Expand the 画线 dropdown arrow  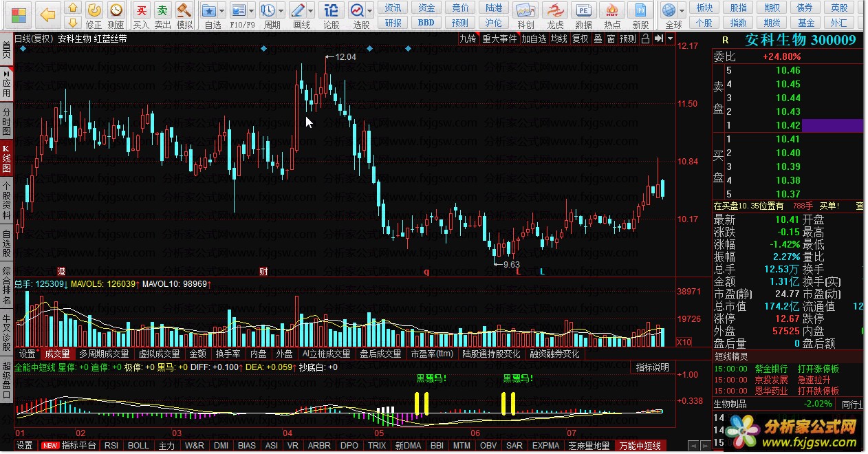[311, 11]
